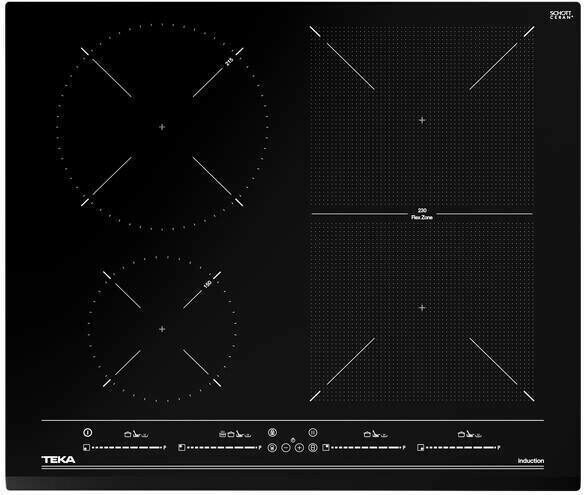This screenshot has width=584, height=495.
Task: Tap the cooking function icons above third slider
Action: point(376,434)
